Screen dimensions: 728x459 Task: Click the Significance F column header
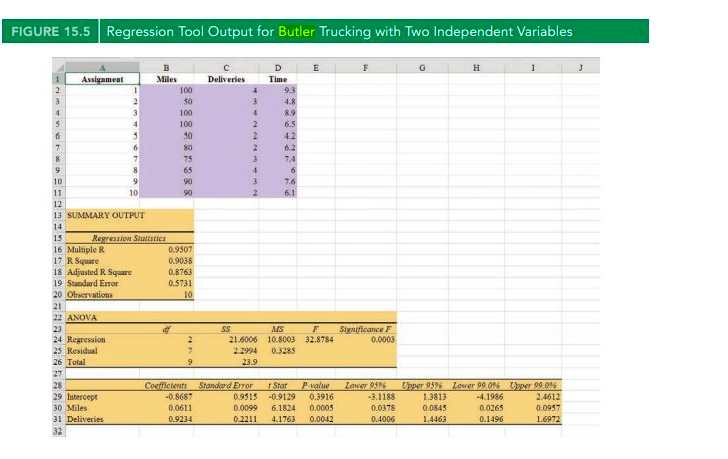pos(365,329)
